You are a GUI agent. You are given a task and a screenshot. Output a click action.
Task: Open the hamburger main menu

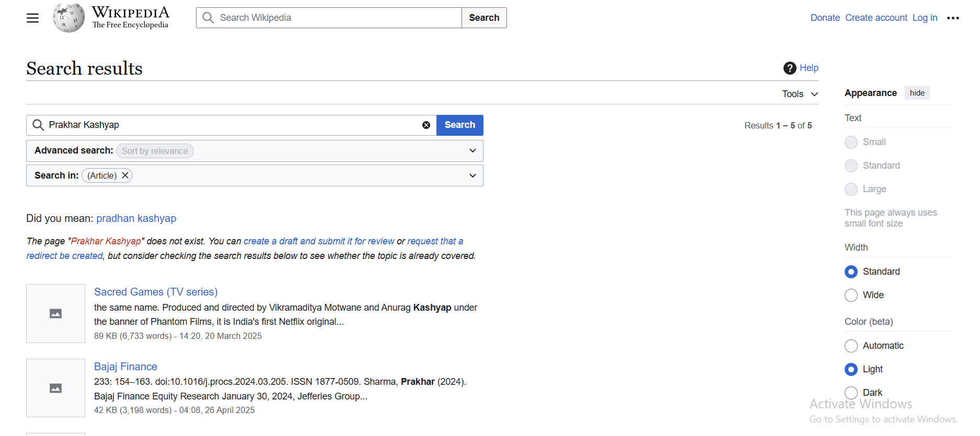[32, 18]
